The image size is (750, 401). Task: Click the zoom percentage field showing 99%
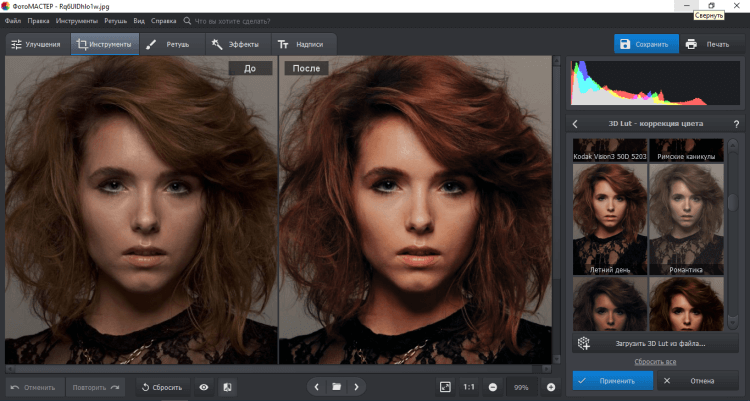coord(521,387)
